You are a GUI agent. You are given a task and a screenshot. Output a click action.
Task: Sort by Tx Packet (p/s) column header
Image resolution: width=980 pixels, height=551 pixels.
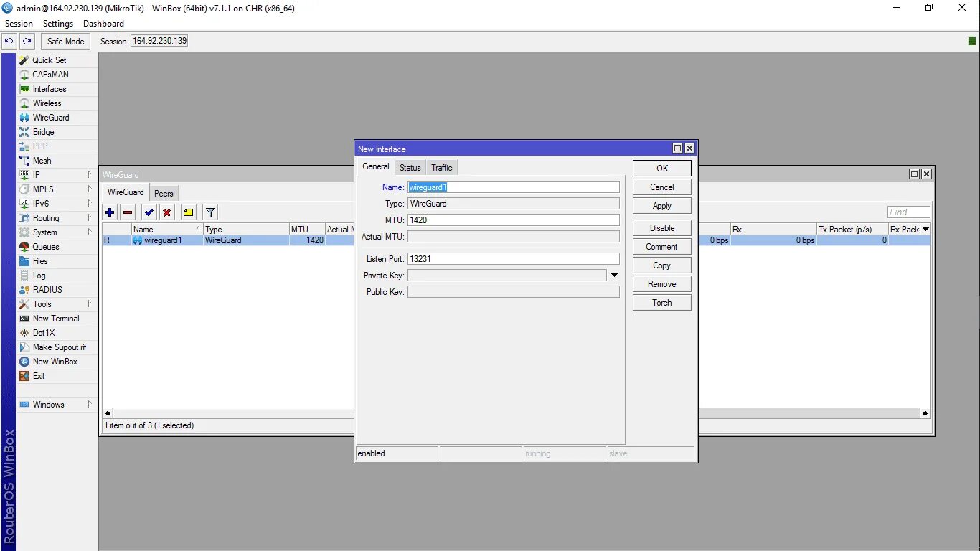coord(852,230)
